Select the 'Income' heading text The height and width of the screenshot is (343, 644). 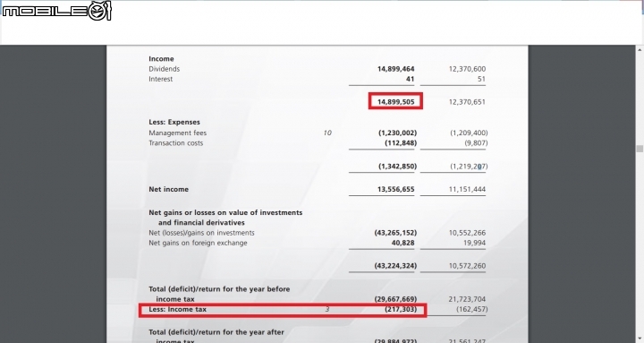point(161,59)
